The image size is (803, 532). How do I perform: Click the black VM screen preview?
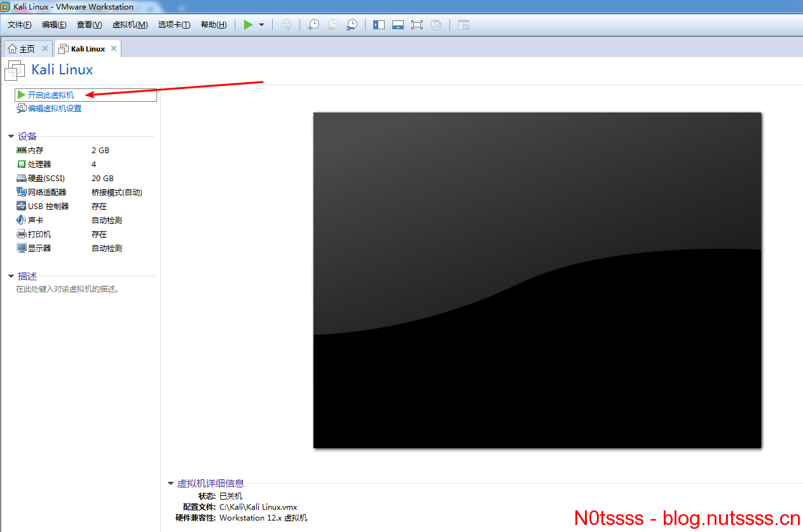click(x=537, y=280)
